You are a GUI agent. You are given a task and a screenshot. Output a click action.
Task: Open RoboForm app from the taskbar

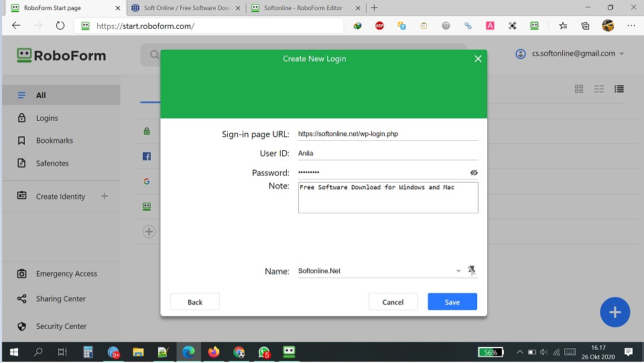(x=289, y=352)
